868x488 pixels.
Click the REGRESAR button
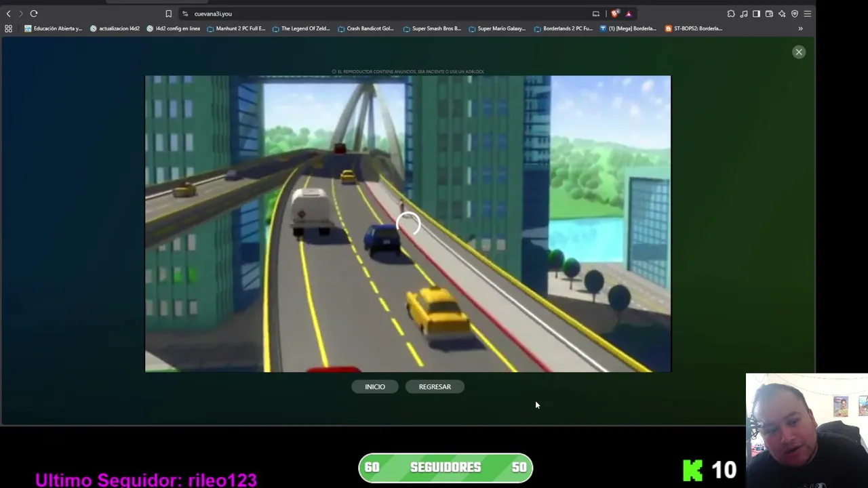point(435,387)
